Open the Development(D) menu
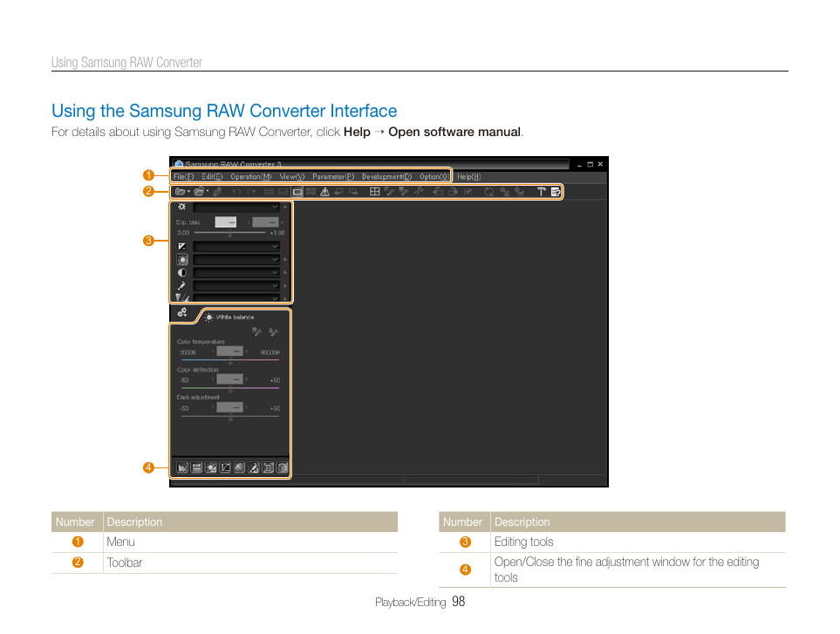Viewport: 840px width, 634px height. pyautogui.click(x=386, y=177)
